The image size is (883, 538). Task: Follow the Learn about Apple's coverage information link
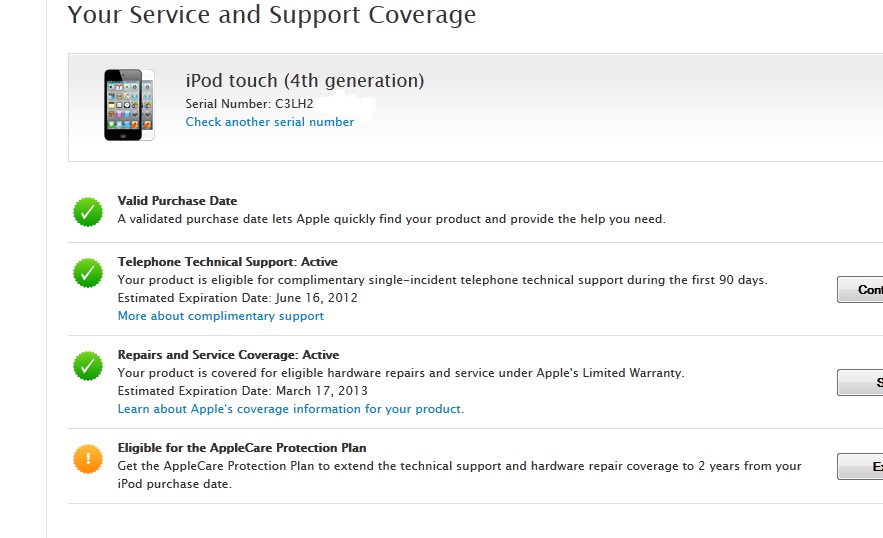[x=290, y=409]
